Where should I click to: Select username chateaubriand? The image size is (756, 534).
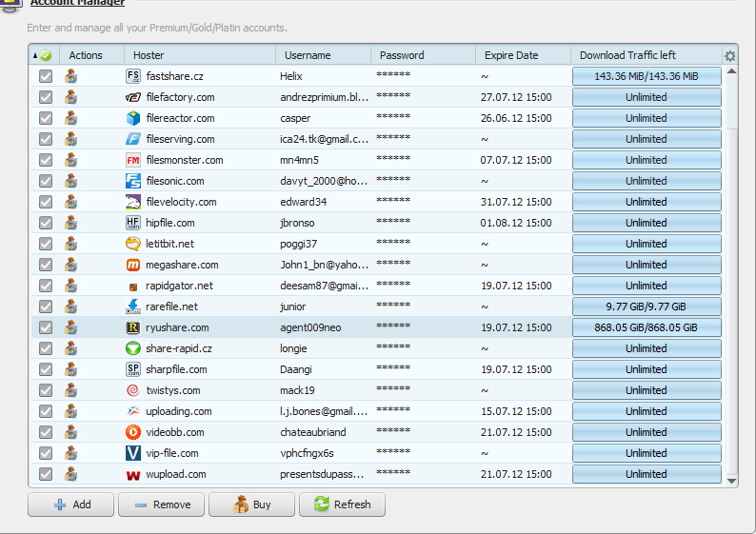(x=313, y=432)
